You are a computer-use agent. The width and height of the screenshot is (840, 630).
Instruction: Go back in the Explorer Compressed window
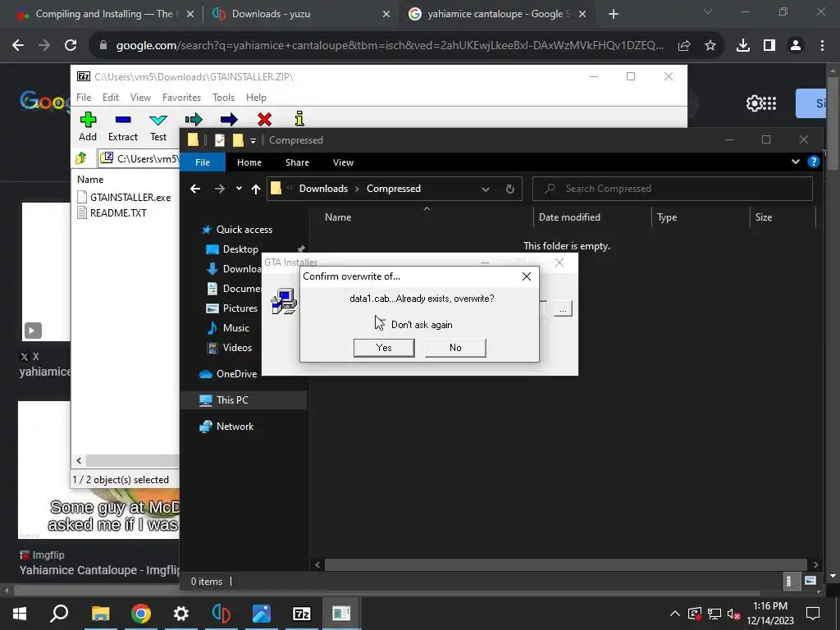(x=195, y=189)
